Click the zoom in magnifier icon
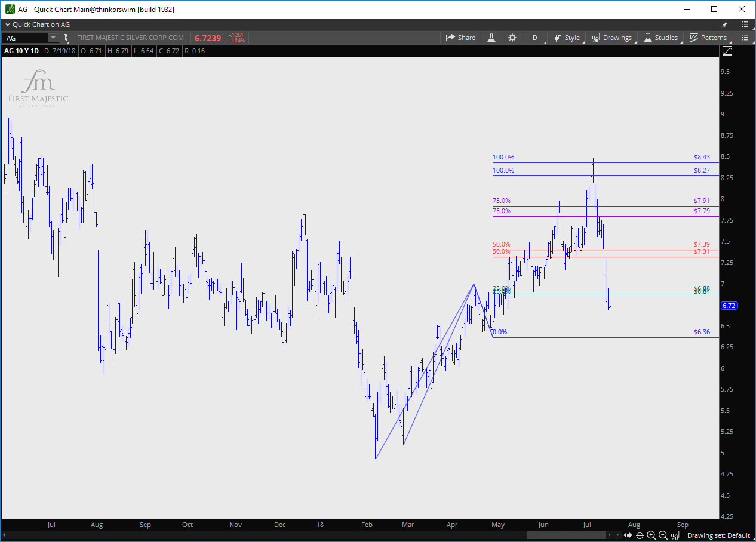This screenshot has width=756, height=542. tap(651, 535)
